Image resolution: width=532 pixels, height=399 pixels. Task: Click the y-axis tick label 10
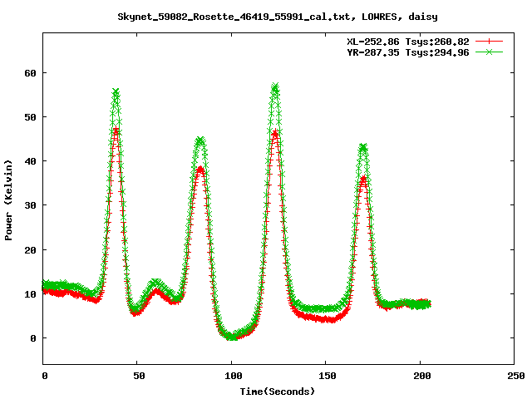(30, 294)
